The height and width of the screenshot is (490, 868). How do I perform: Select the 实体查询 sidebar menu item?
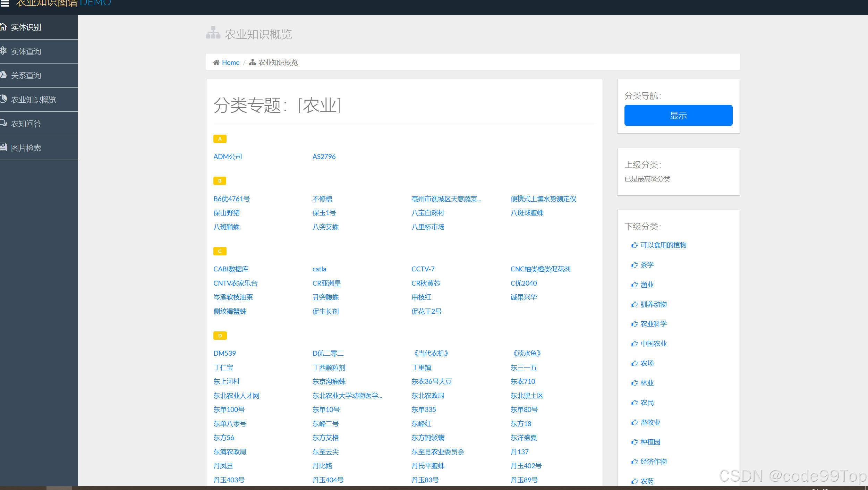coord(26,51)
